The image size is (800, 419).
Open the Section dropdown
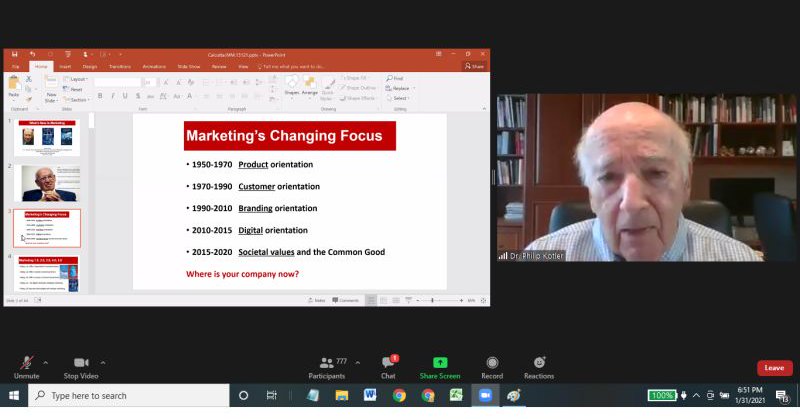click(x=76, y=100)
